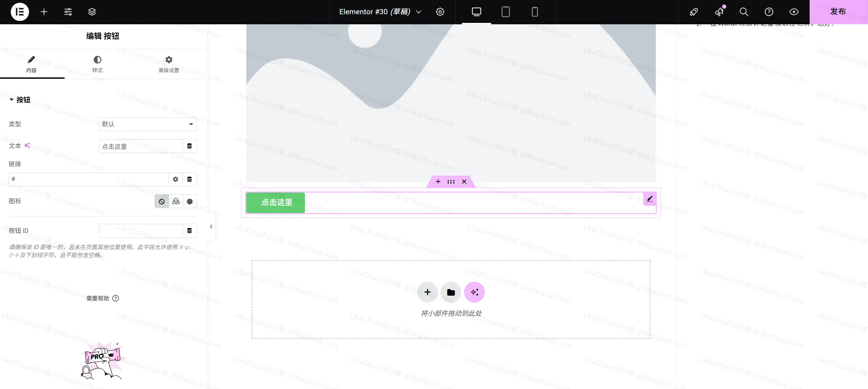Image resolution: width=868 pixels, height=389 pixels.
Task: Open the 需要帮助 help link
Action: pos(102,298)
